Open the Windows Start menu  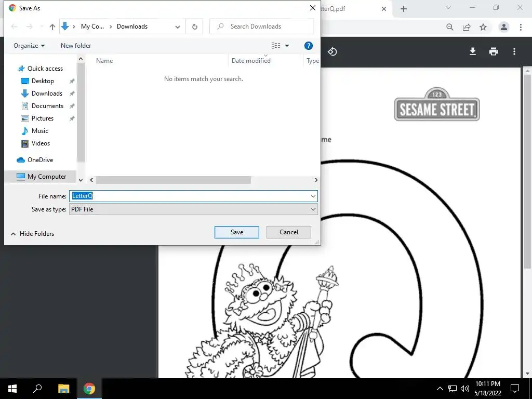(x=12, y=389)
